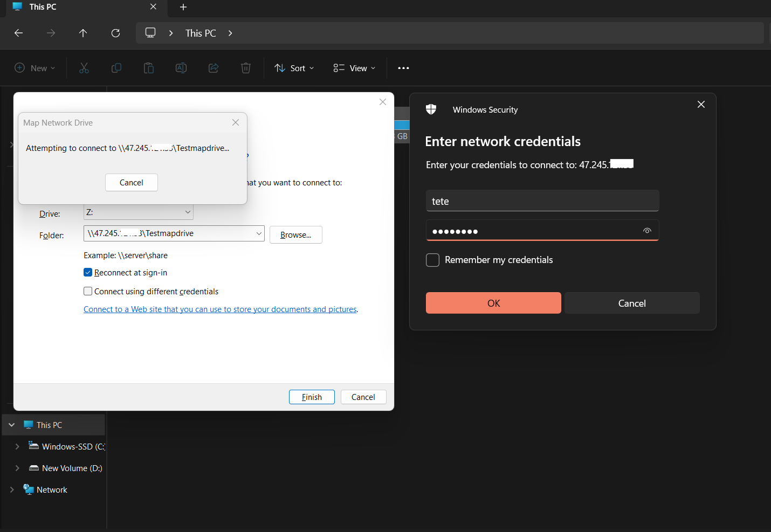The height and width of the screenshot is (532, 771).
Task: Close the Map Network Drive wizard window
Action: click(x=383, y=102)
